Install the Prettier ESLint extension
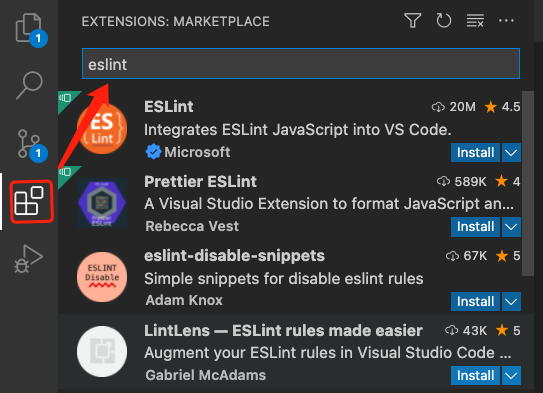The width and height of the screenshot is (543, 393). pos(475,227)
